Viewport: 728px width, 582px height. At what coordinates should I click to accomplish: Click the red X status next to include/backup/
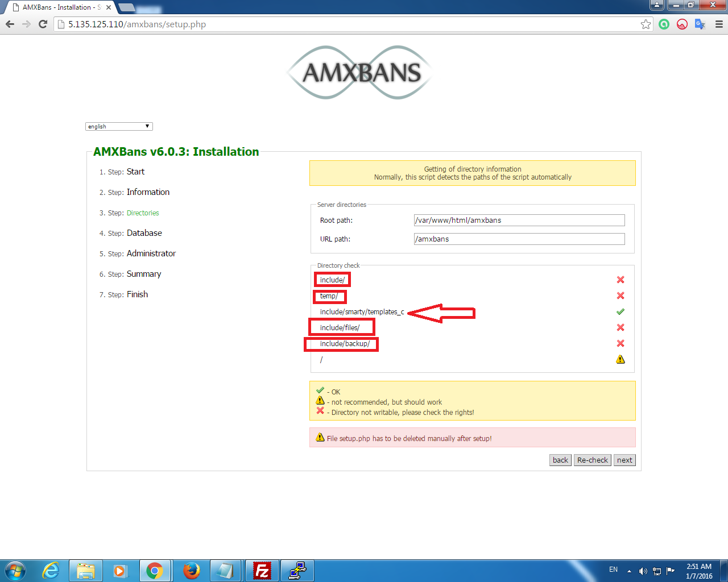(621, 343)
